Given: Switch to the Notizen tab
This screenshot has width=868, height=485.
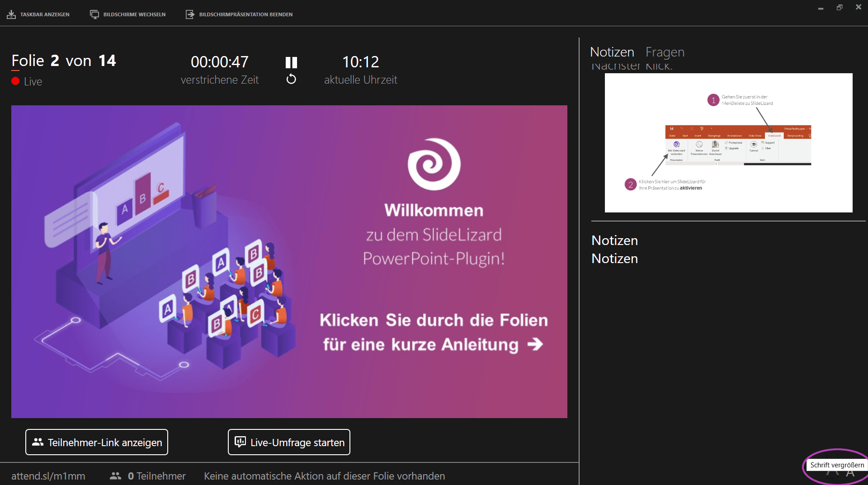Looking at the screenshot, I should tap(612, 52).
